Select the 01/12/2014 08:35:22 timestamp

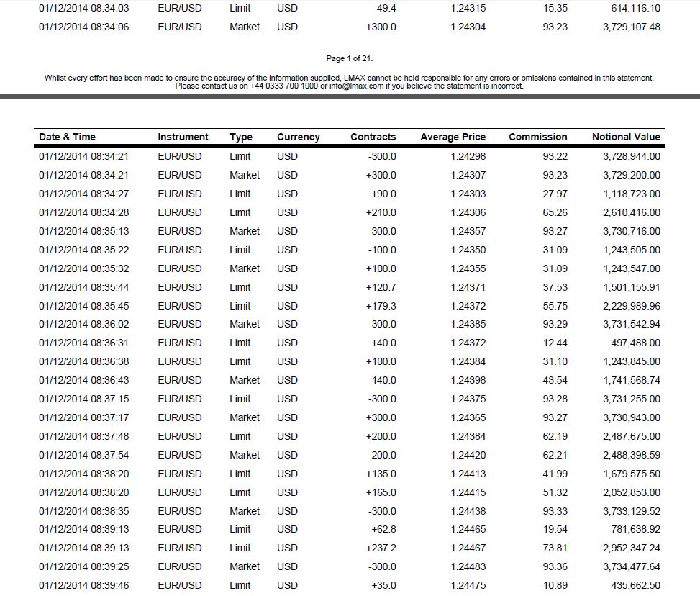coord(84,250)
